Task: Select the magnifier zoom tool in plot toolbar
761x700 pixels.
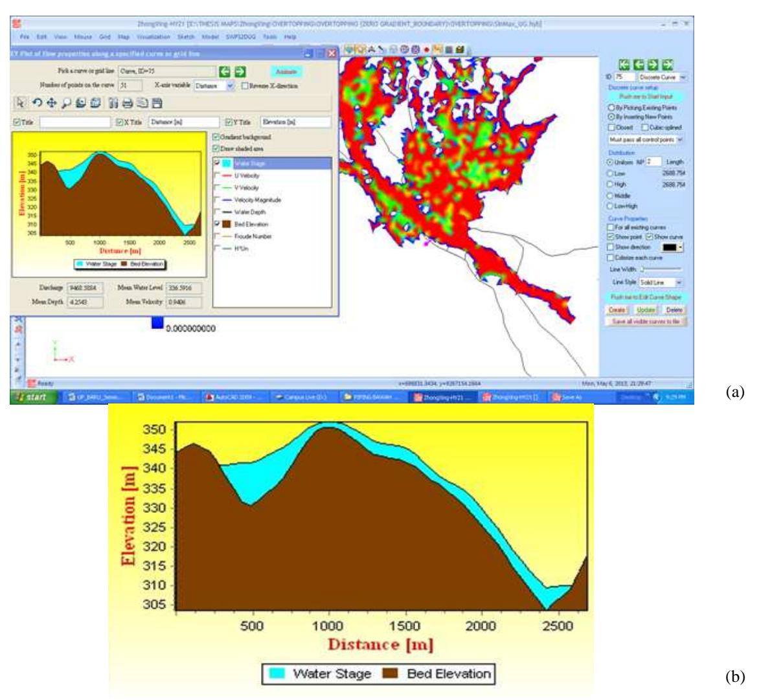Action: pyautogui.click(x=66, y=103)
